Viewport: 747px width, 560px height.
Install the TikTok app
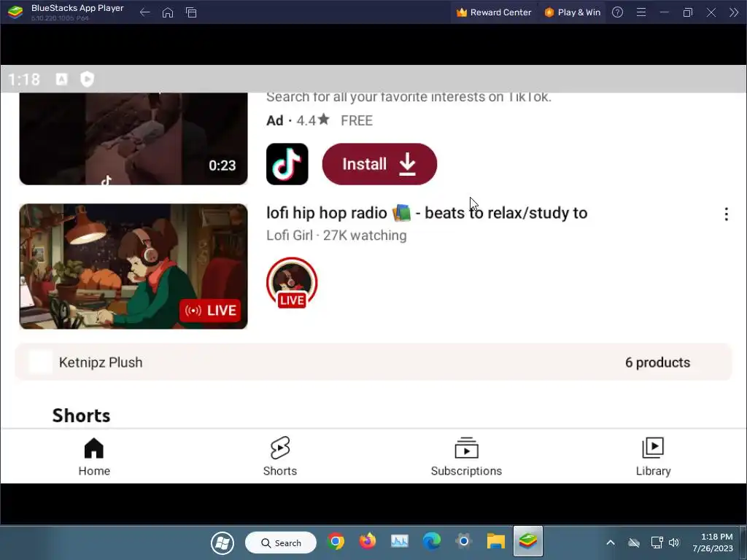(x=379, y=164)
